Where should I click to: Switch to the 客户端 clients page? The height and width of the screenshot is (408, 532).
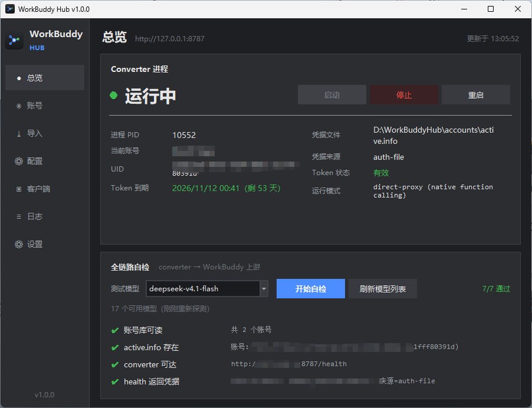[x=45, y=189]
